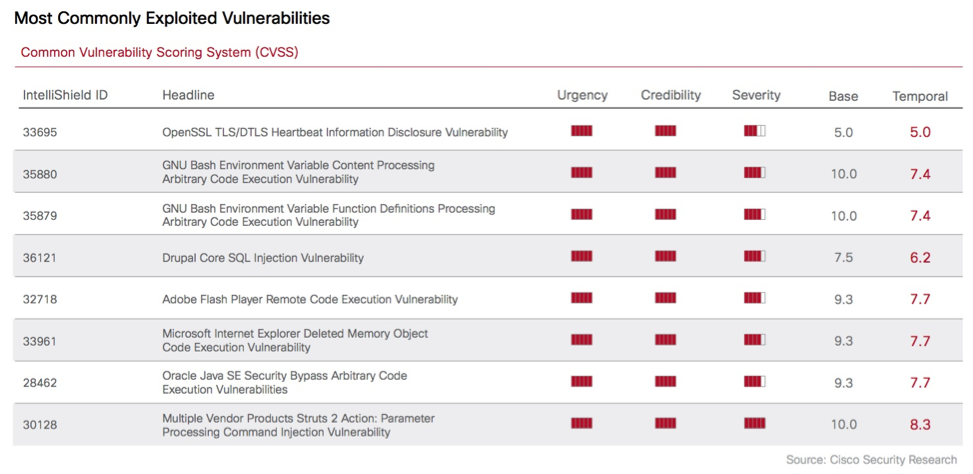Click the severity indicator for ID 35880
This screenshot has width=973, height=474.
pyautogui.click(x=755, y=173)
